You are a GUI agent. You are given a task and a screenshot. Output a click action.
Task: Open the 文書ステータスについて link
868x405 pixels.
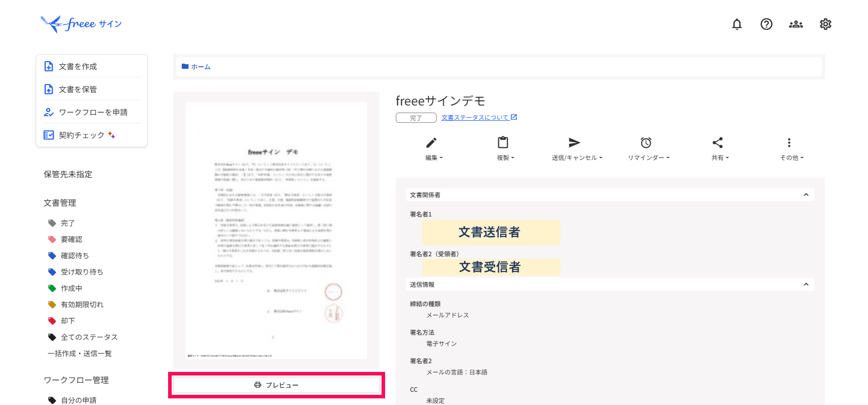tap(475, 118)
